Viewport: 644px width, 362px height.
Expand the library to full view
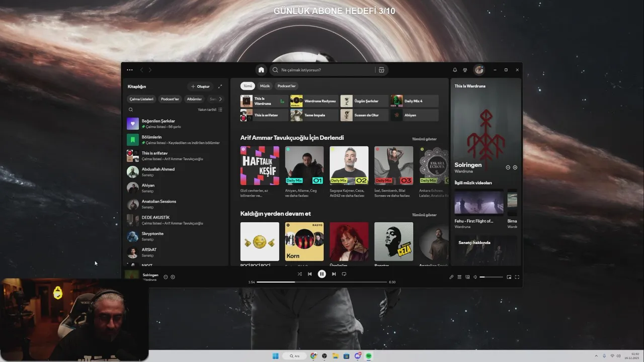[220, 86]
